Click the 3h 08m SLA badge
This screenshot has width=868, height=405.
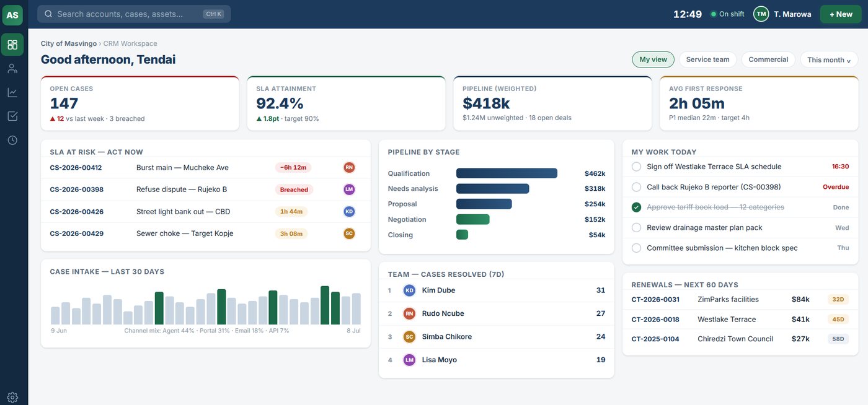click(291, 233)
